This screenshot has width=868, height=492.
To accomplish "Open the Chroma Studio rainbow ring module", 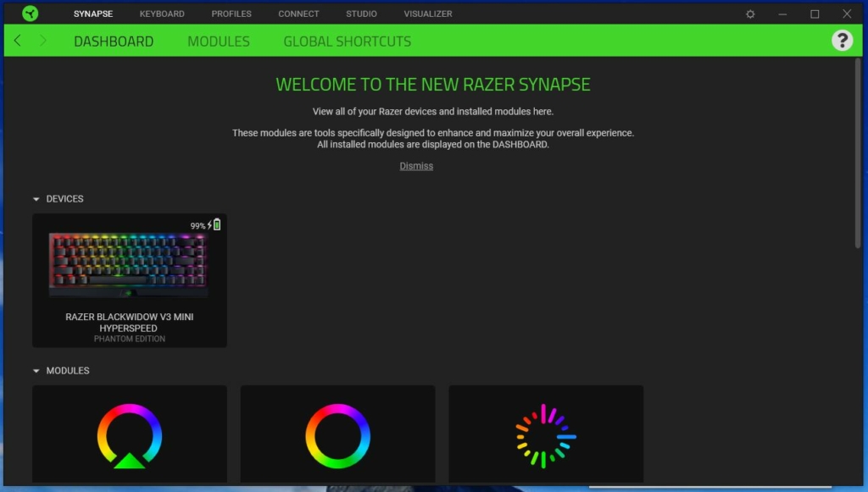I will (x=337, y=434).
